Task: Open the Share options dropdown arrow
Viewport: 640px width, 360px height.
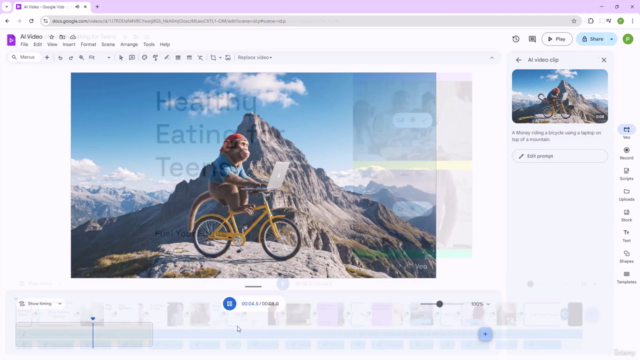Action: (611, 39)
